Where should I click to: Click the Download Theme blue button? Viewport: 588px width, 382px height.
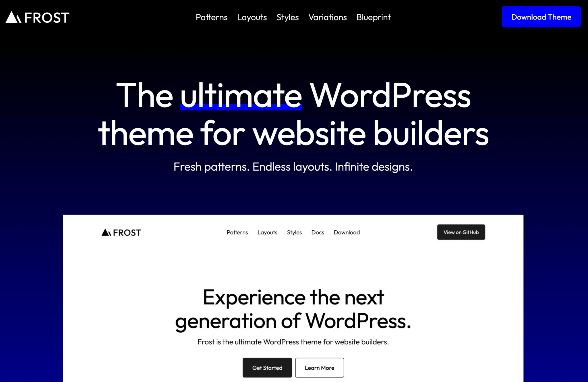click(541, 17)
